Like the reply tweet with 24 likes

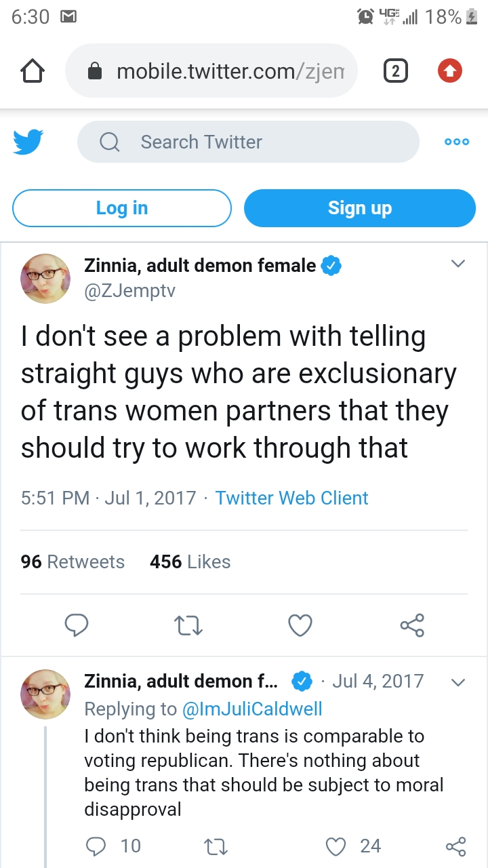coord(336,846)
